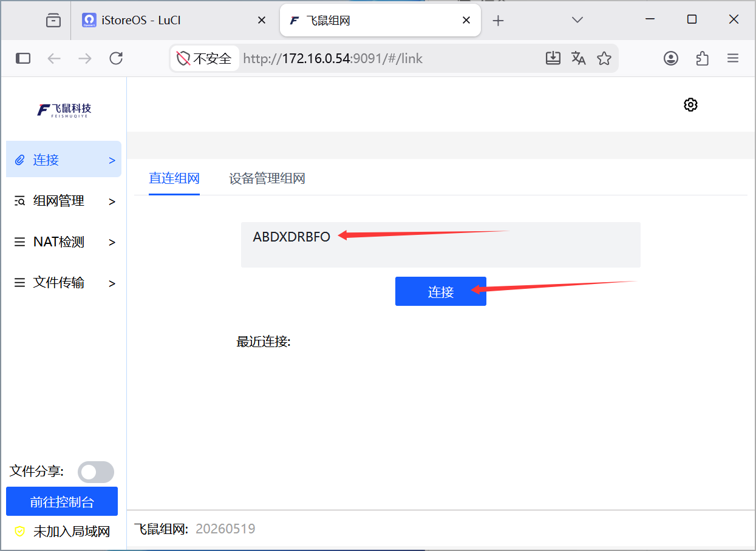The height and width of the screenshot is (551, 756).
Task: Minimize the browser window
Action: click(650, 19)
